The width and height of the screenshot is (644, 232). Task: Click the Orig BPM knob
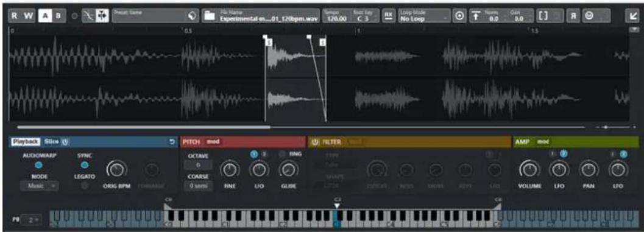coord(117,169)
